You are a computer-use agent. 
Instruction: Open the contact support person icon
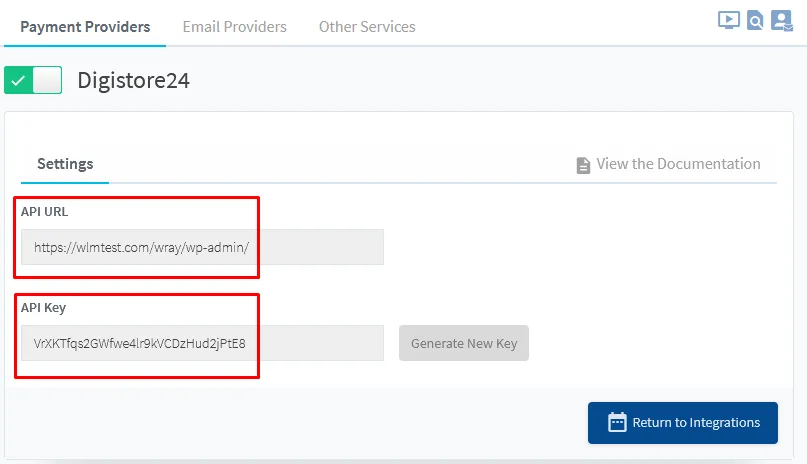pyautogui.click(x=782, y=21)
